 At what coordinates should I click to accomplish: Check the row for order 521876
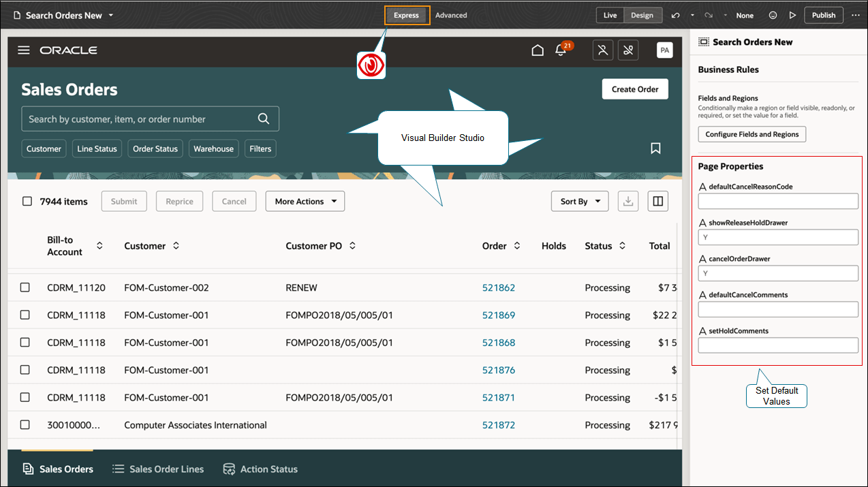click(25, 370)
